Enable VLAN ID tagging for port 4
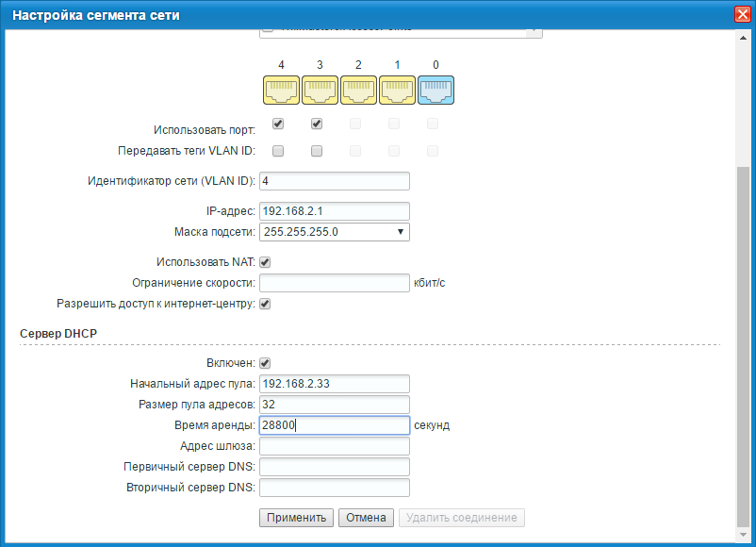756x547 pixels. 278,151
